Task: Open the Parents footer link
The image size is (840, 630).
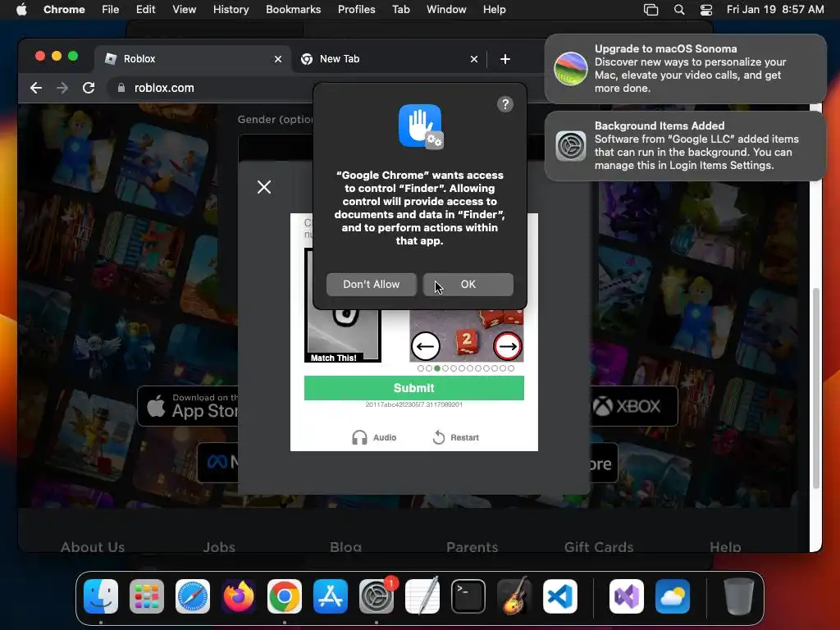Action: 472,547
